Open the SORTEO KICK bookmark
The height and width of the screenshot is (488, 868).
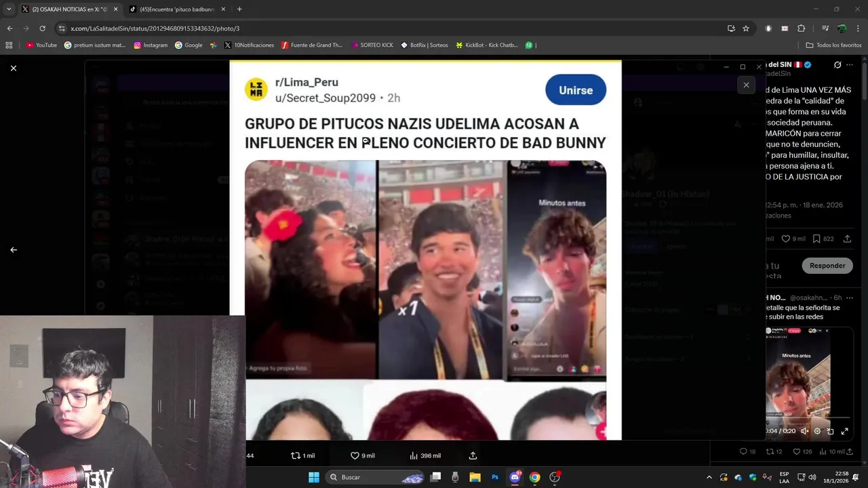(x=372, y=45)
